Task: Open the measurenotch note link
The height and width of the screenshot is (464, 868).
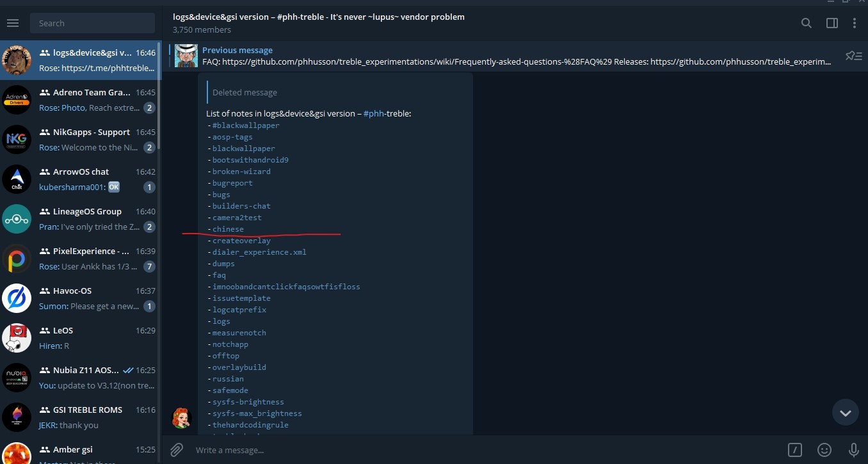Action: [x=239, y=333]
